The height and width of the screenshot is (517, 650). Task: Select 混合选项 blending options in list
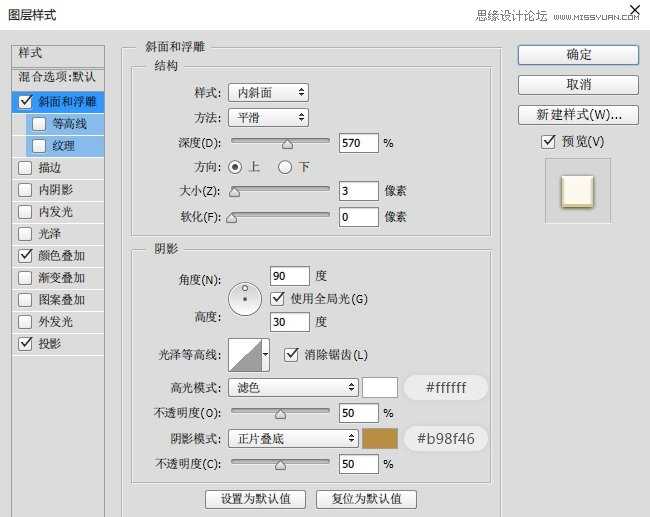[x=57, y=77]
